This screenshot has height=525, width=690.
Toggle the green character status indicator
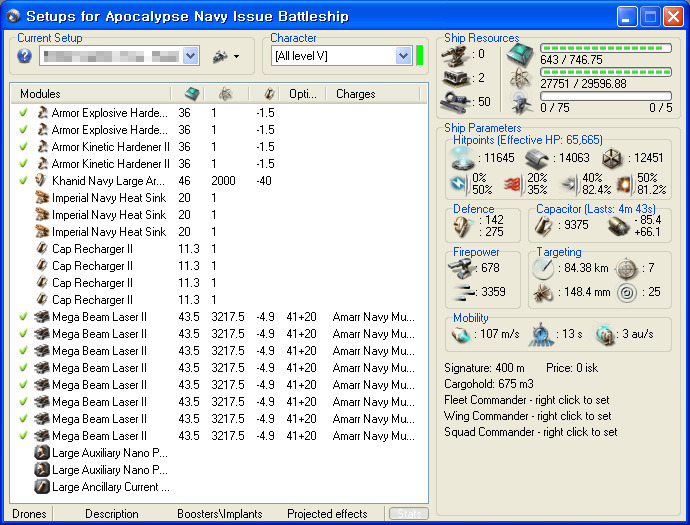[419, 56]
